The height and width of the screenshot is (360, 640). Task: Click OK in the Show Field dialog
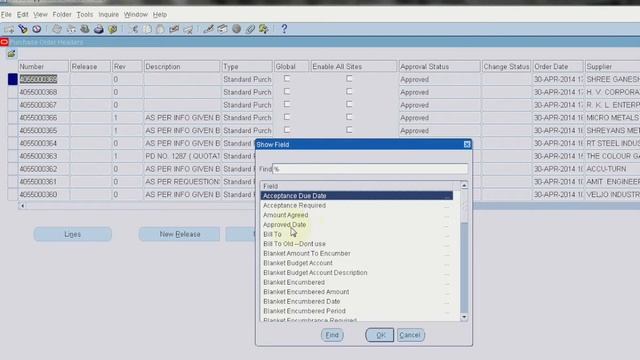pos(380,335)
